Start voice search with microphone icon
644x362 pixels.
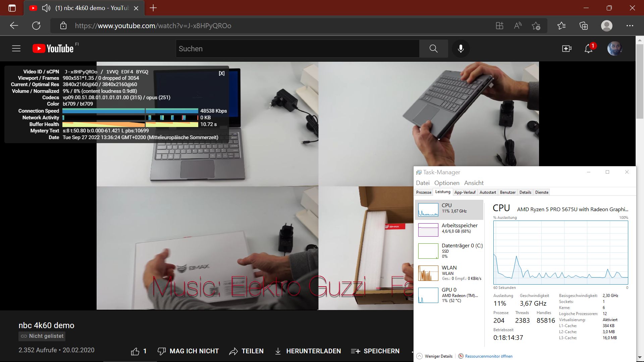click(x=461, y=49)
